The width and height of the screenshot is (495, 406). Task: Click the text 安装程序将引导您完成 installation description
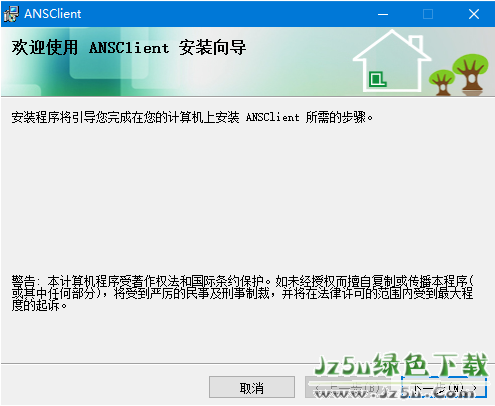[x=192, y=117]
